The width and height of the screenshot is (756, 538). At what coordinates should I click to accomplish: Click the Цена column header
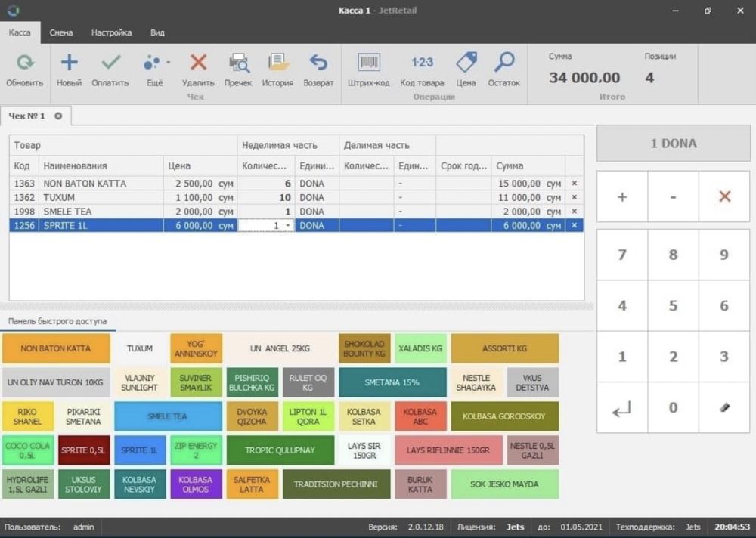coord(200,165)
